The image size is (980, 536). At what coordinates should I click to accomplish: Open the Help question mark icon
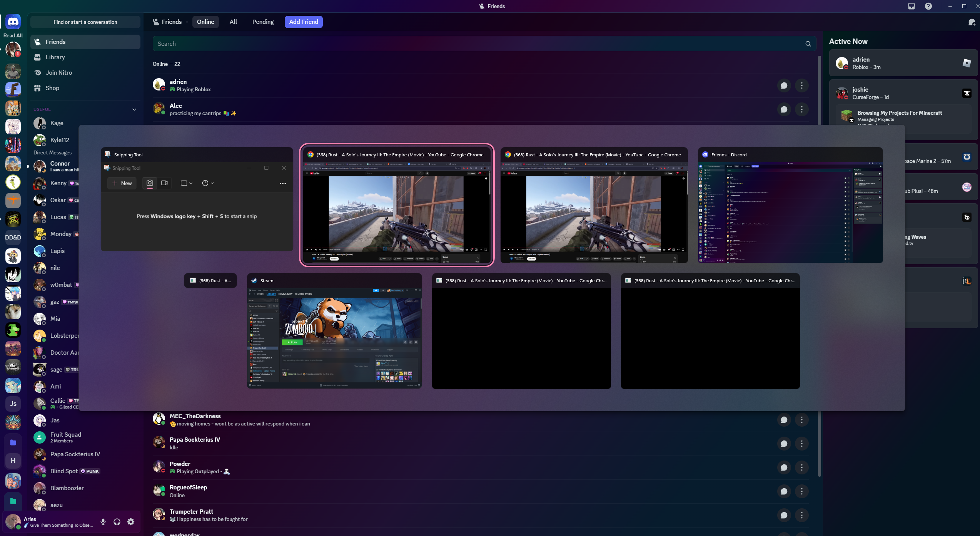pos(928,6)
